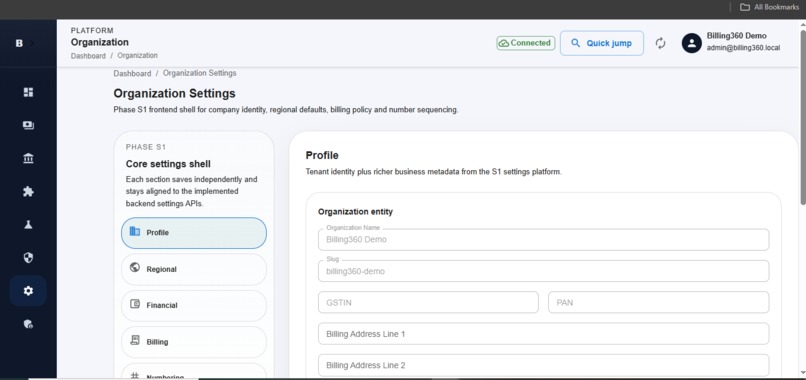Click the sync refresh arrows icon

click(661, 43)
